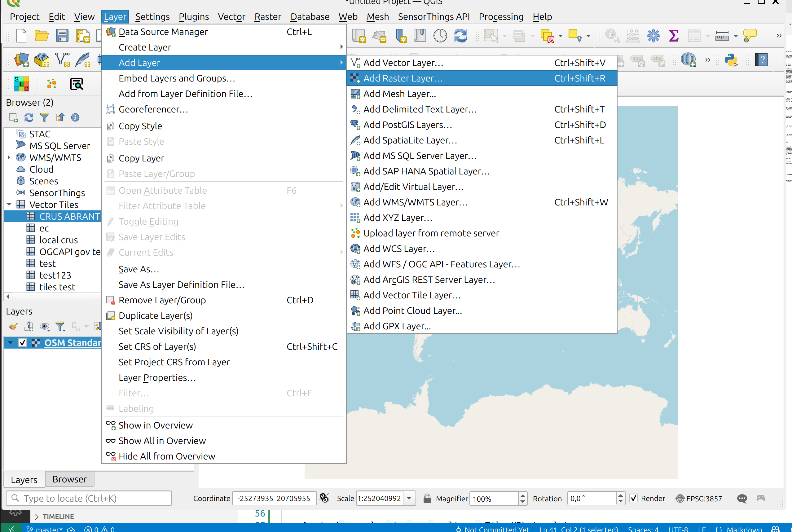This screenshot has width=792, height=532.
Task: Click Duplicate Layer(s) menu entry
Action: [x=224, y=315]
